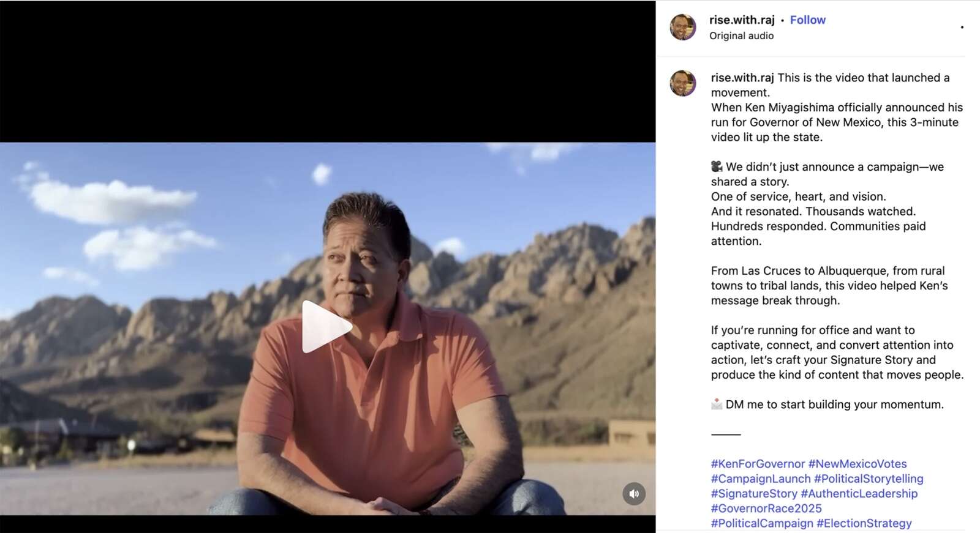Open the #GovernorRace2025 hashtag
Viewport: 980px width, 533px height.
(x=766, y=508)
